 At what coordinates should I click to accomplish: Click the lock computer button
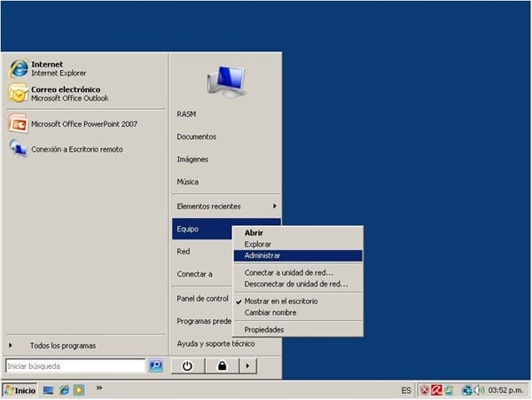coord(222,365)
